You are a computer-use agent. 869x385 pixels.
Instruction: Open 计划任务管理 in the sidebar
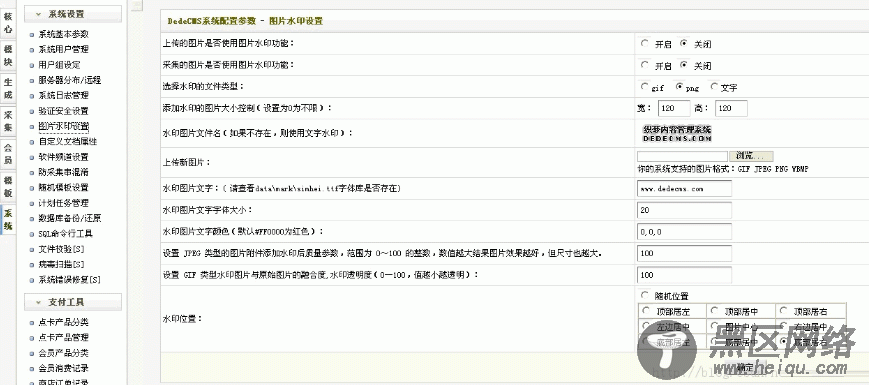63,203
